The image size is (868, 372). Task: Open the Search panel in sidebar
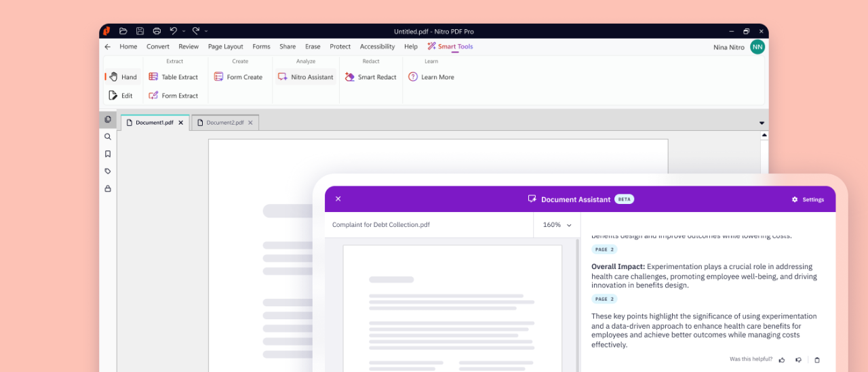click(108, 137)
